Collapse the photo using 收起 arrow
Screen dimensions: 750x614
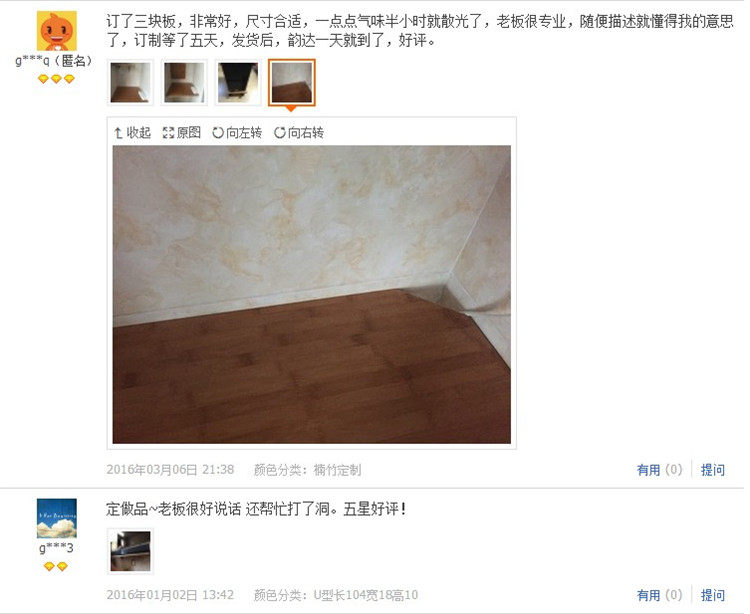pyautogui.click(x=132, y=132)
